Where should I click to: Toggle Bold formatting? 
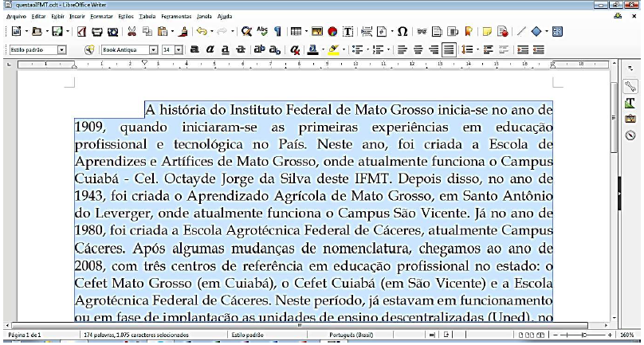[x=194, y=49]
